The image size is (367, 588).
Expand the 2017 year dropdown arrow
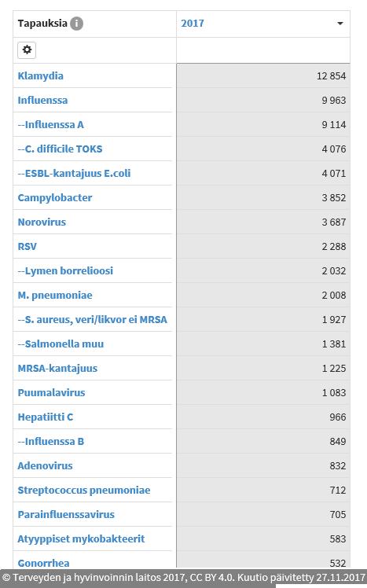(340, 24)
